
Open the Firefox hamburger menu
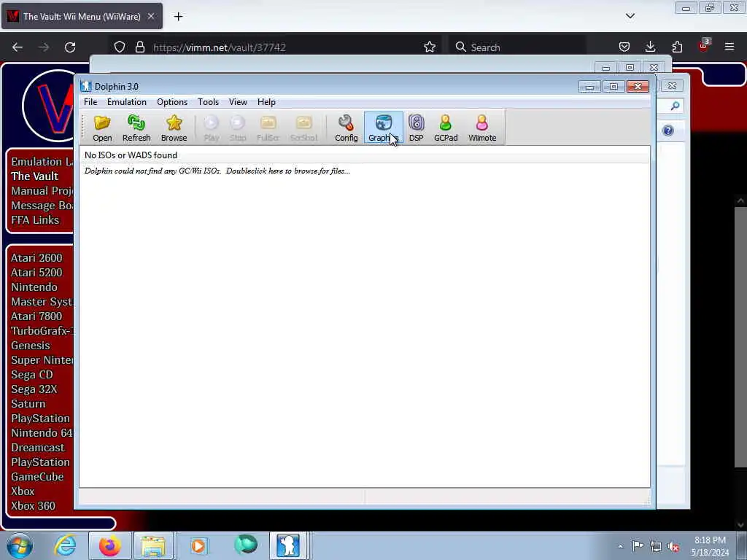(x=729, y=47)
